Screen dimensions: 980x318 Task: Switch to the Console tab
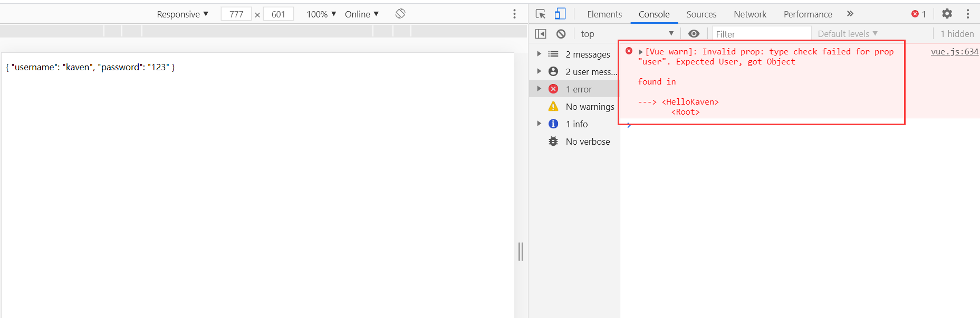pos(654,14)
